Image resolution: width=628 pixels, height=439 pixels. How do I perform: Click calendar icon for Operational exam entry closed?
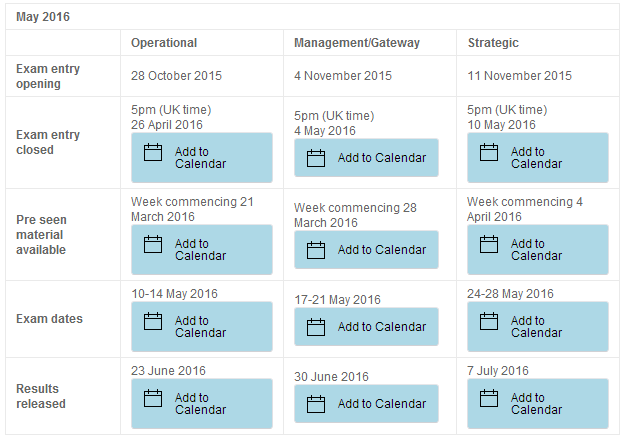(153, 152)
